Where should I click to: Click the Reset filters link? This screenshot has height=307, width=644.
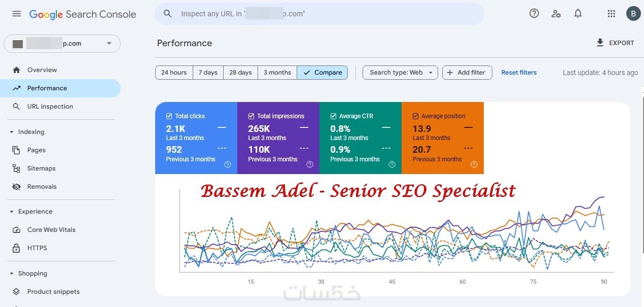(x=519, y=73)
